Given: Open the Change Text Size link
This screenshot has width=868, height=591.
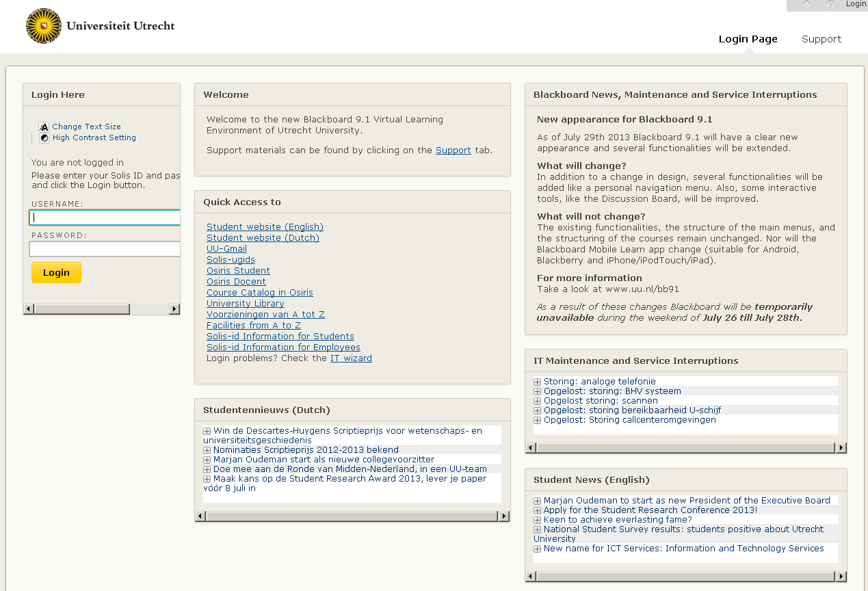Looking at the screenshot, I should [x=86, y=127].
